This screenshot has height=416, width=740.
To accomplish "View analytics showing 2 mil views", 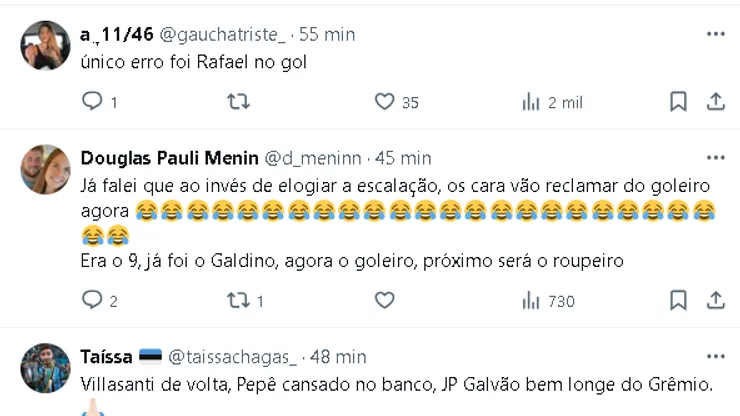I will click(531, 101).
